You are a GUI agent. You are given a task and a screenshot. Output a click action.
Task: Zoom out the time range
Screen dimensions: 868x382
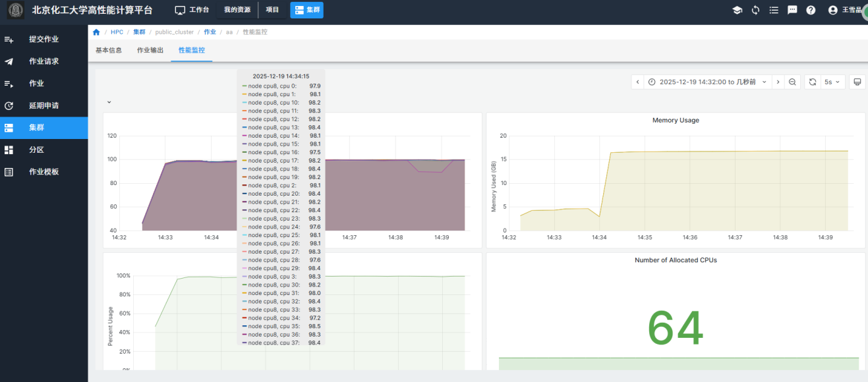(x=792, y=82)
